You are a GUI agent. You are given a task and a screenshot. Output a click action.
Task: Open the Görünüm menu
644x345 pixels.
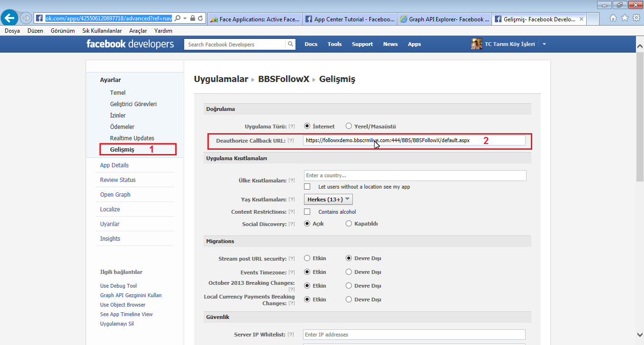(63, 31)
